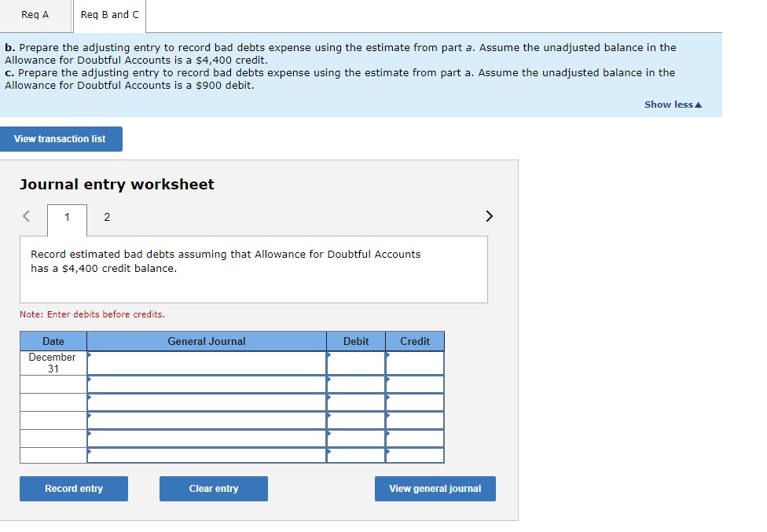Click the December 31 date cell

53,362
